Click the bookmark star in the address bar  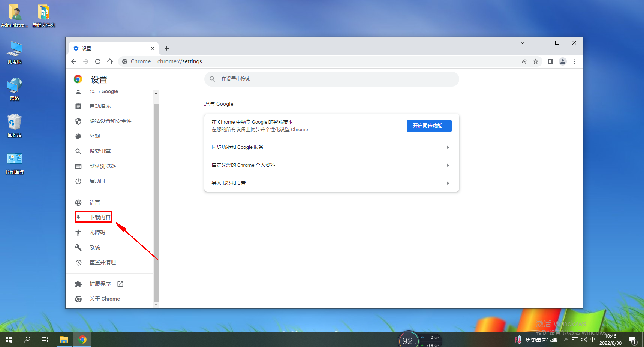click(536, 61)
